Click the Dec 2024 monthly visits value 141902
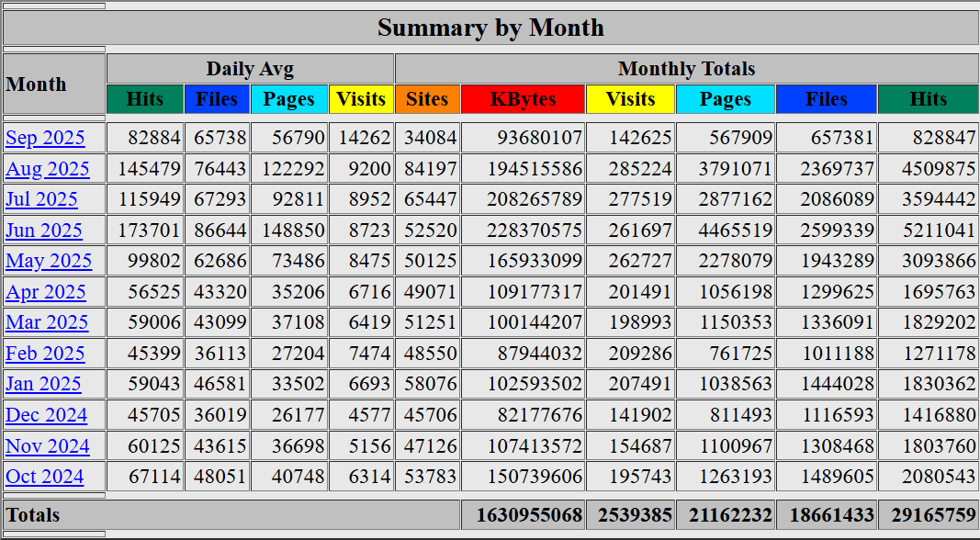The height and width of the screenshot is (540, 980). pos(640,415)
